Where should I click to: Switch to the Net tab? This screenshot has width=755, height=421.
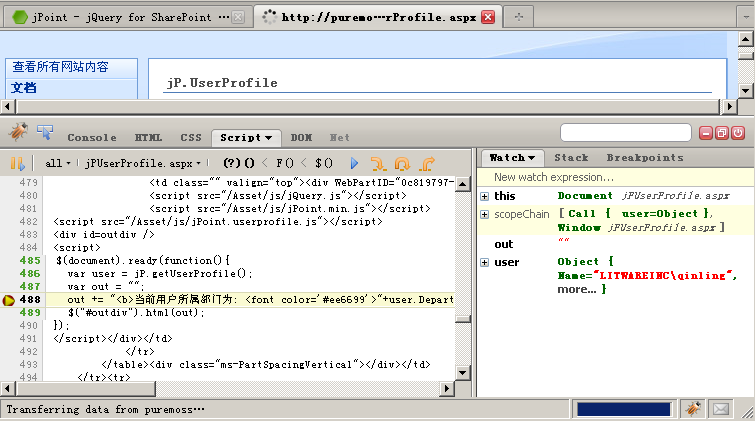[x=340, y=138]
